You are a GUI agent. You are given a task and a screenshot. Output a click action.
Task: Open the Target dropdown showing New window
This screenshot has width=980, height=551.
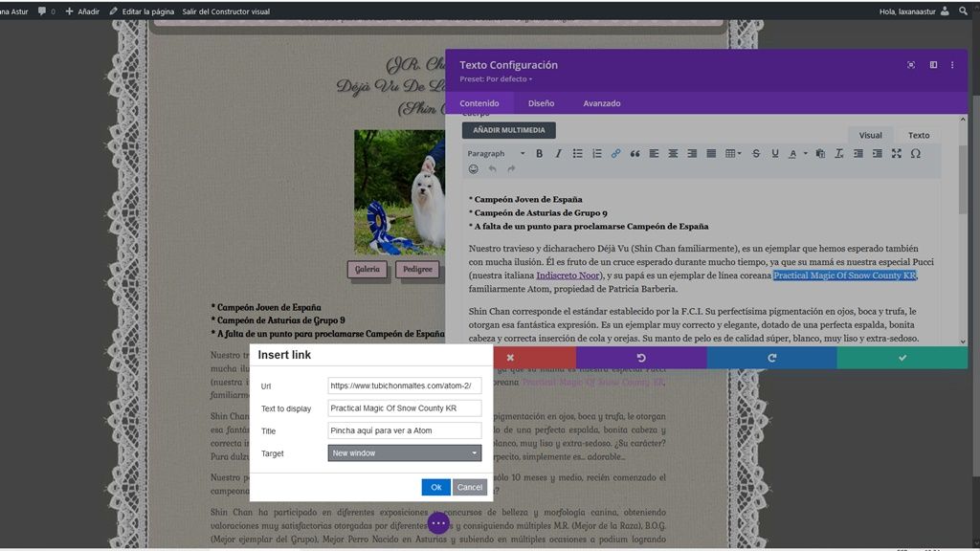pos(405,452)
